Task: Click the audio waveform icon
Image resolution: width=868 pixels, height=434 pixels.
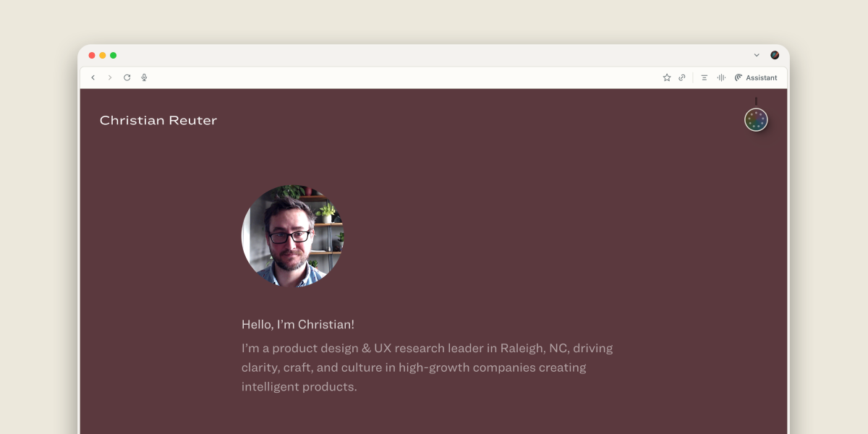Action: pos(721,77)
